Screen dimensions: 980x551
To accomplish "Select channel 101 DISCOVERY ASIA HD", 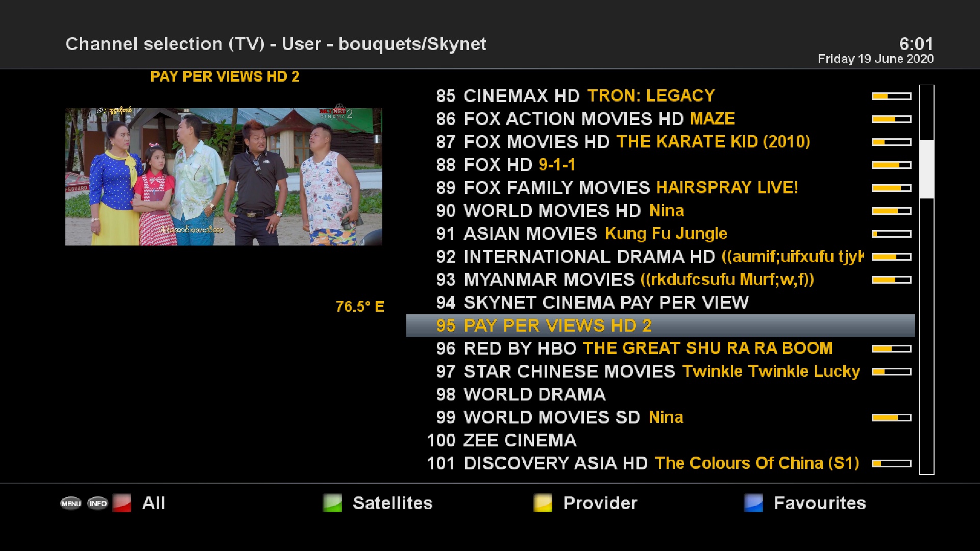I will pos(660,463).
